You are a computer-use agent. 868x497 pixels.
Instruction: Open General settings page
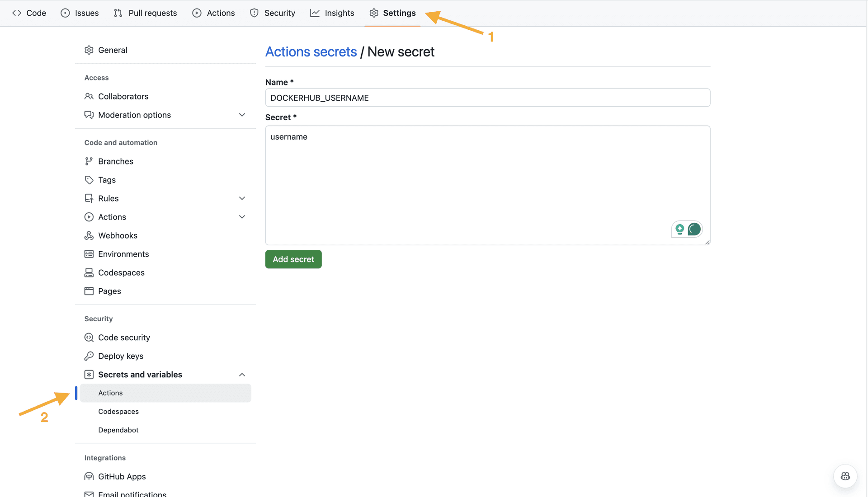[165, 50]
